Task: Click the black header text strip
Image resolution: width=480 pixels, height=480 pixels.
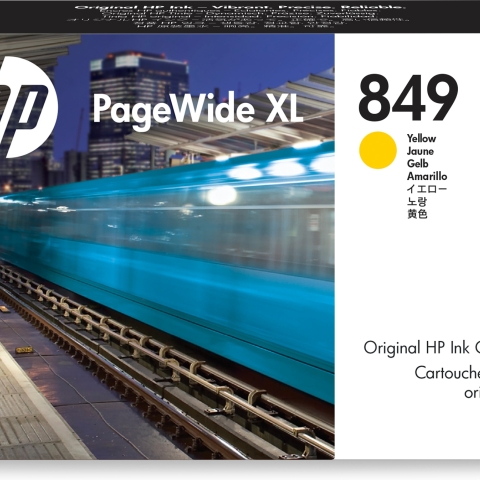Action: 240,16
